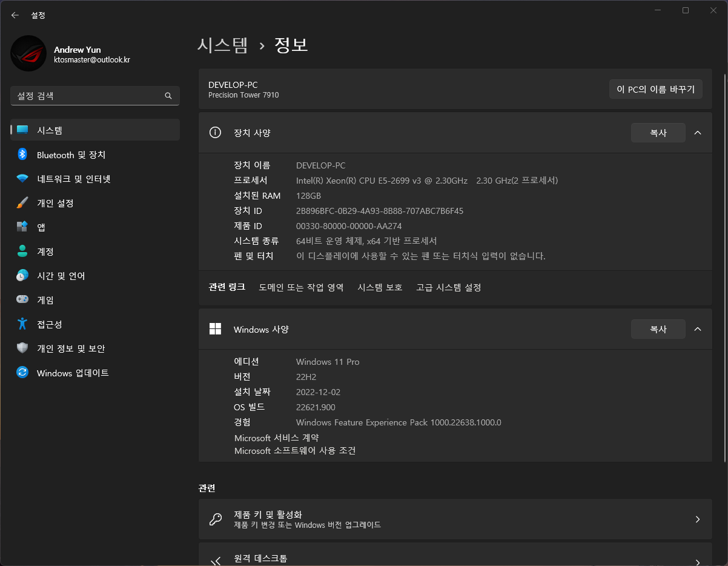Click the user profile avatar picture
The width and height of the screenshot is (728, 566).
click(x=28, y=53)
